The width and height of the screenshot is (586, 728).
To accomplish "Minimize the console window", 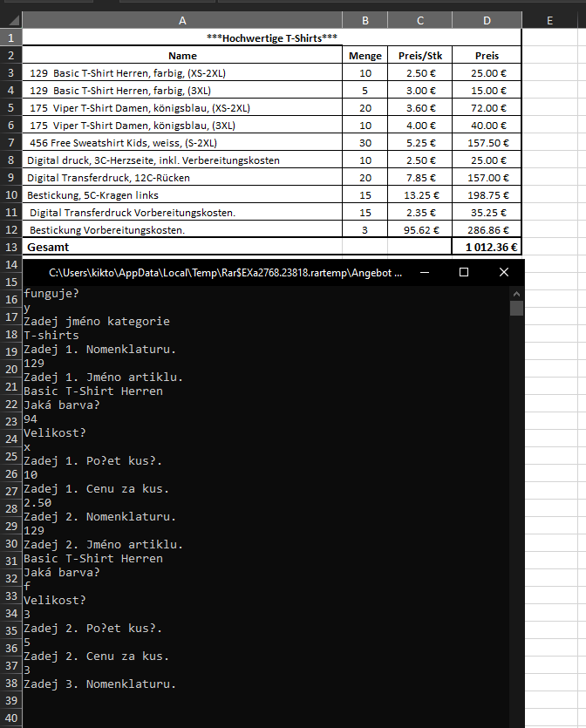I will tap(424, 273).
